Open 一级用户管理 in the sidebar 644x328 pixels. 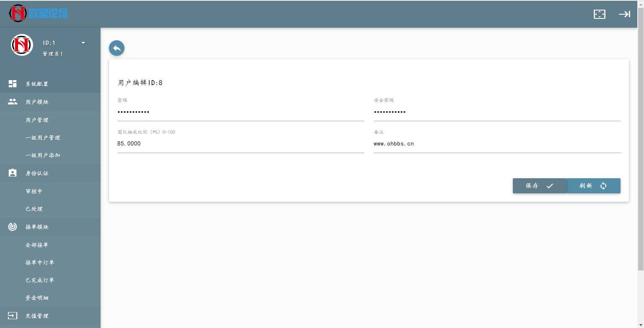coord(43,138)
